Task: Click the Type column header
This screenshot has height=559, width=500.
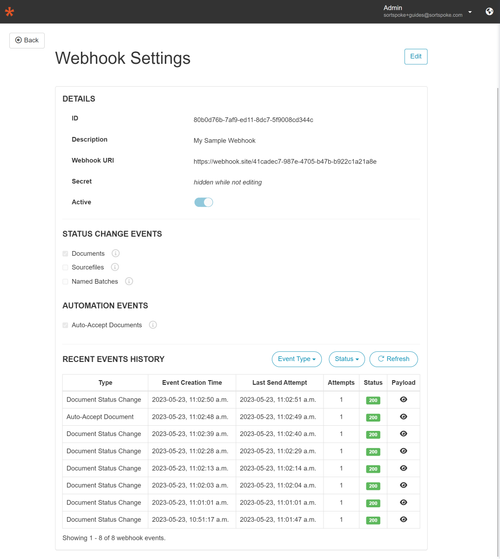Action: tap(105, 383)
